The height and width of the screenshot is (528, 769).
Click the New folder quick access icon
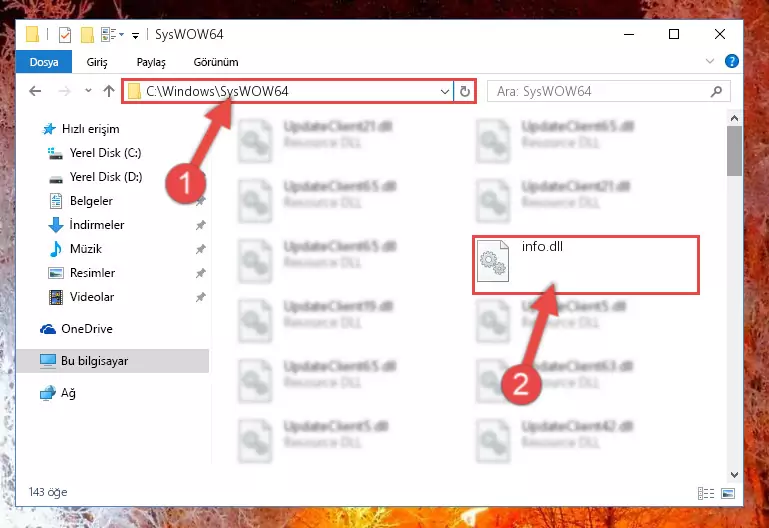point(87,34)
